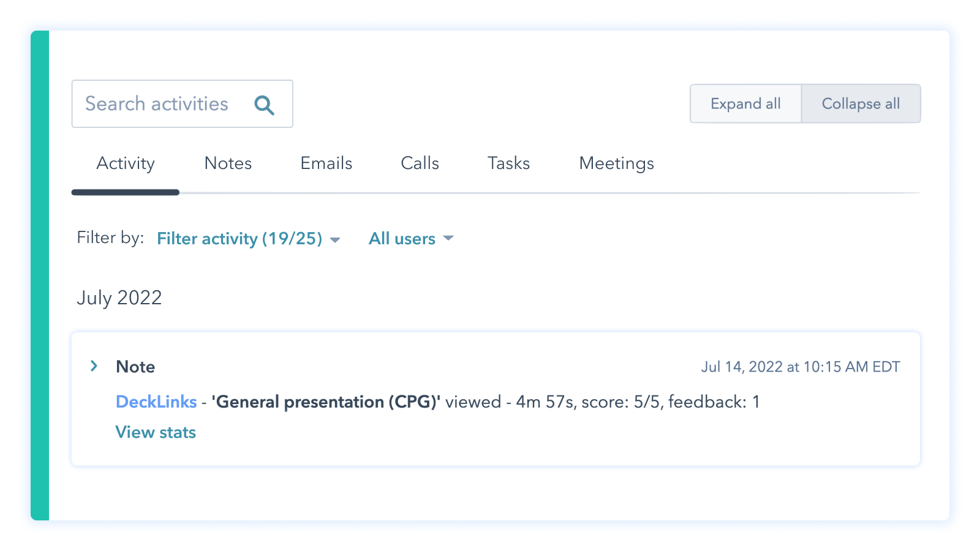
Task: Open the All users dropdown
Action: (x=402, y=239)
